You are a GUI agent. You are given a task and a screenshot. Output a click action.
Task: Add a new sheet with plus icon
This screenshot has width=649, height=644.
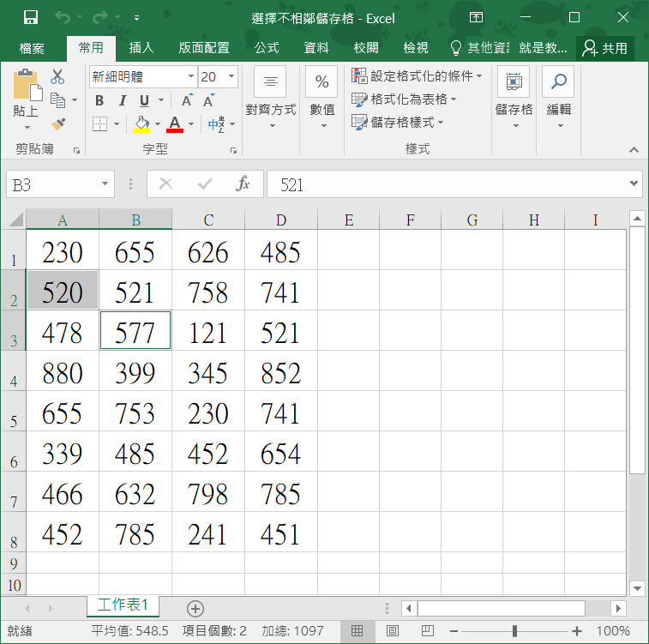195,608
